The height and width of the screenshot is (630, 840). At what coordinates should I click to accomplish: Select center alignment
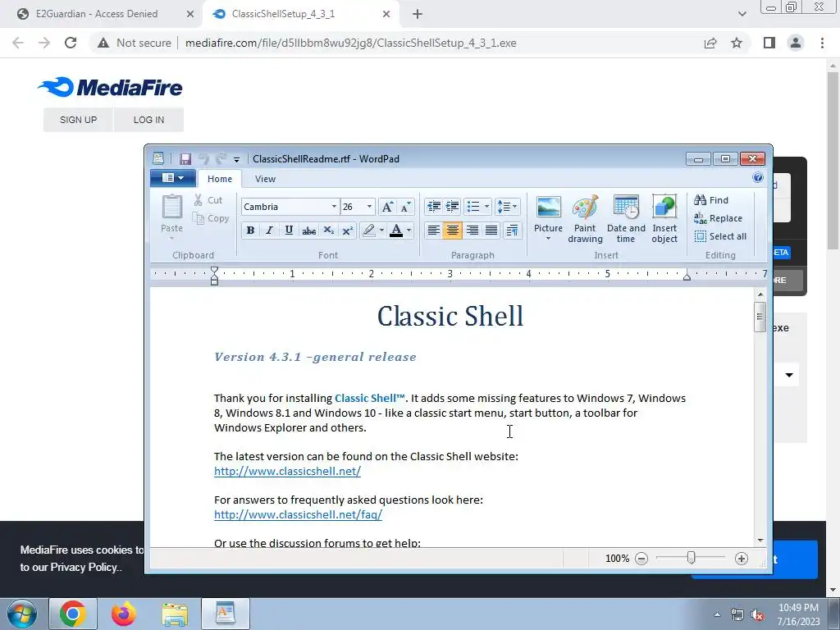pos(453,231)
